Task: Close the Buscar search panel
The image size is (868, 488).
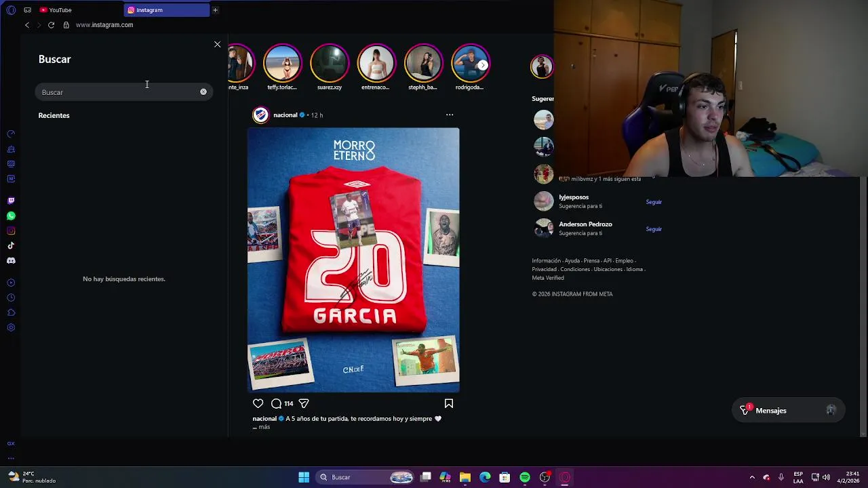Action: click(217, 44)
